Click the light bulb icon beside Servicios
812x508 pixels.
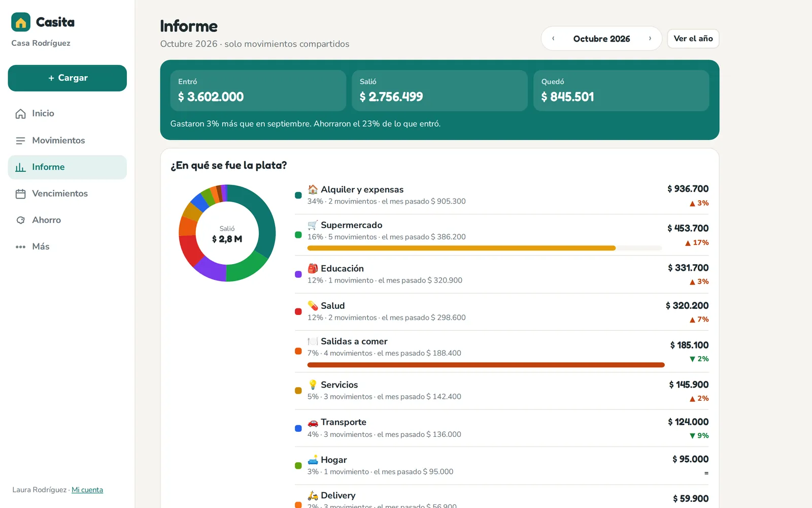coord(313,385)
